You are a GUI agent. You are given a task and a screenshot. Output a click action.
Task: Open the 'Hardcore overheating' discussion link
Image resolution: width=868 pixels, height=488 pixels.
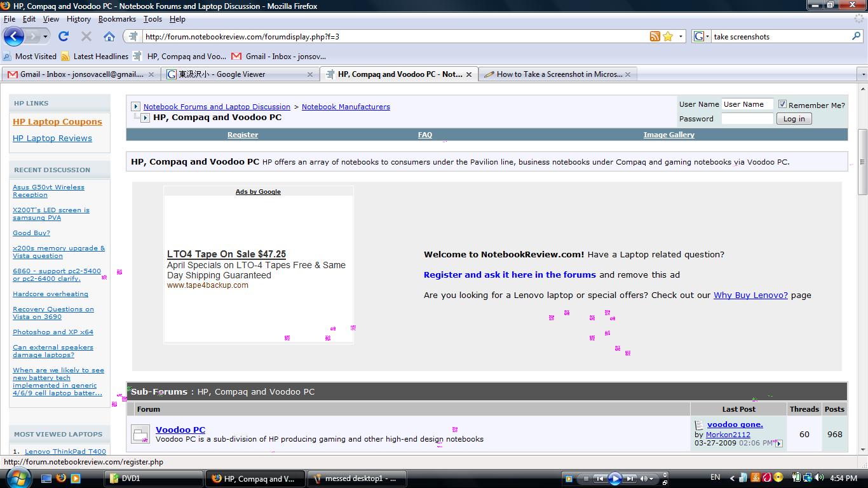point(50,294)
